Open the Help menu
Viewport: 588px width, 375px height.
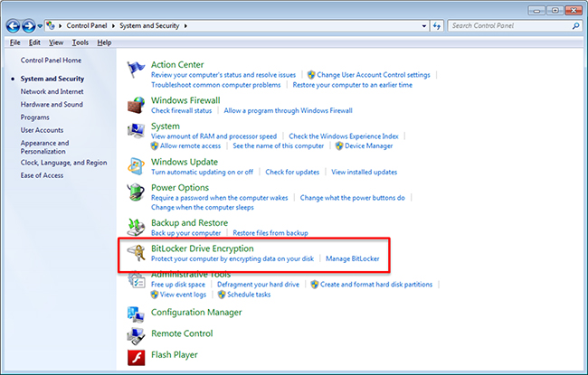click(x=104, y=42)
